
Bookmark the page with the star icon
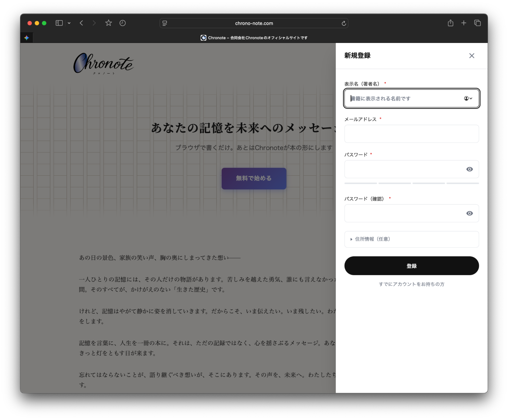click(108, 23)
